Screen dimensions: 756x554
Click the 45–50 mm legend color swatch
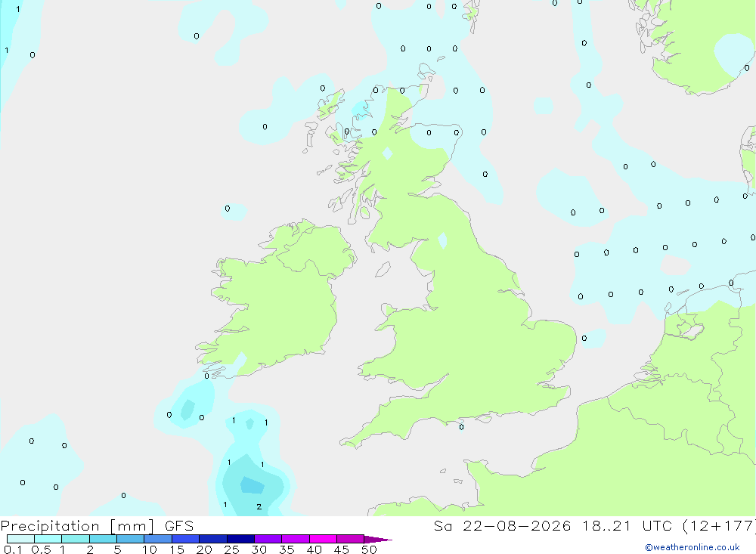pos(351,539)
